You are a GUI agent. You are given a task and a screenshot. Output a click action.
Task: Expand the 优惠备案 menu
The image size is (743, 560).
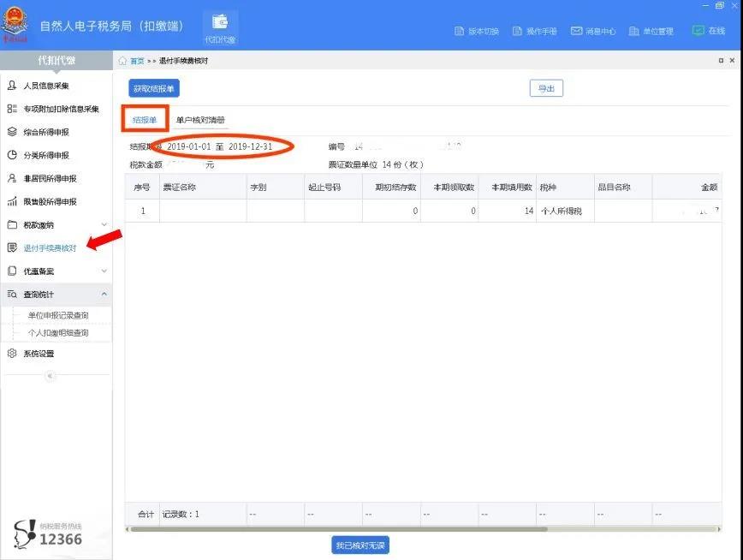pyautogui.click(x=56, y=271)
